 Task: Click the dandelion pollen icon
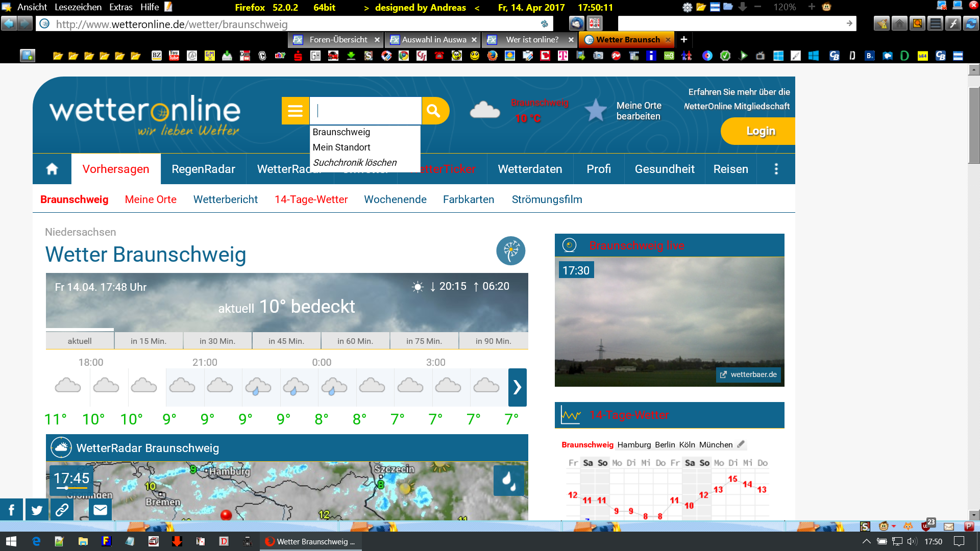510,251
